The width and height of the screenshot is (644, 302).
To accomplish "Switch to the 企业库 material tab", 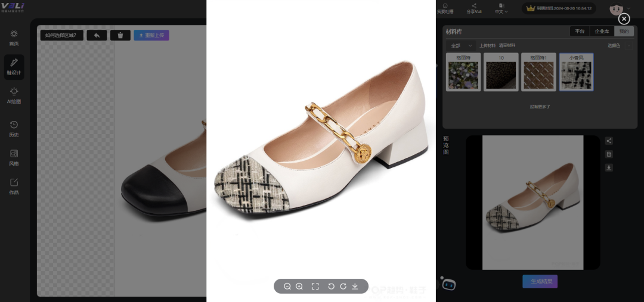I will (x=602, y=31).
